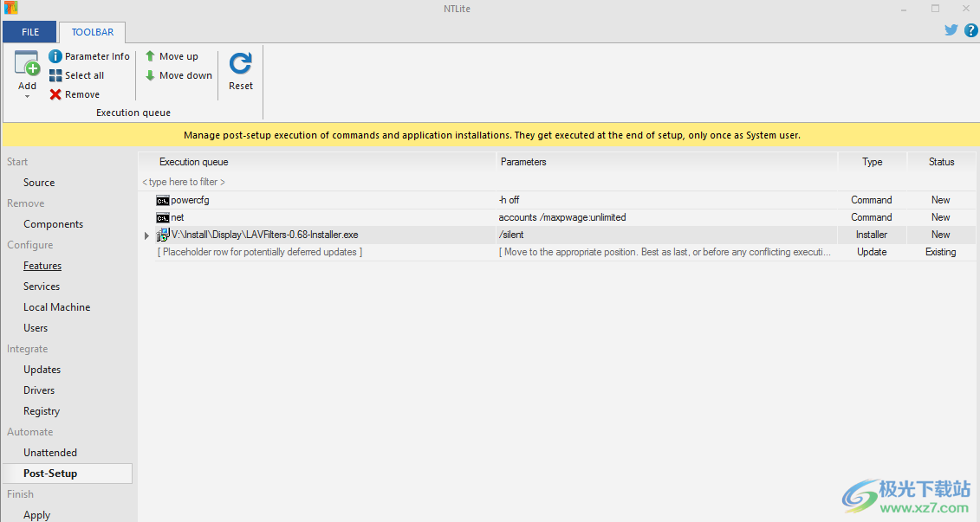Click the Select all label
This screenshot has width=980, height=522.
84,75
